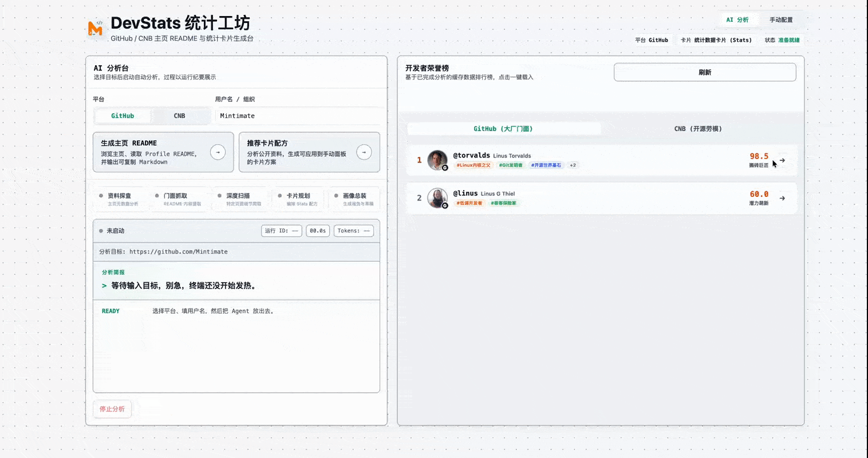
Task: Open the GitHub (大厂门面) leaderboard tab
Action: click(503, 129)
